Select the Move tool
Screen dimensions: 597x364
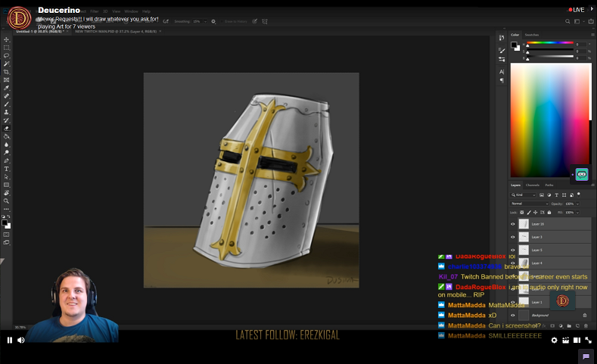coord(7,39)
